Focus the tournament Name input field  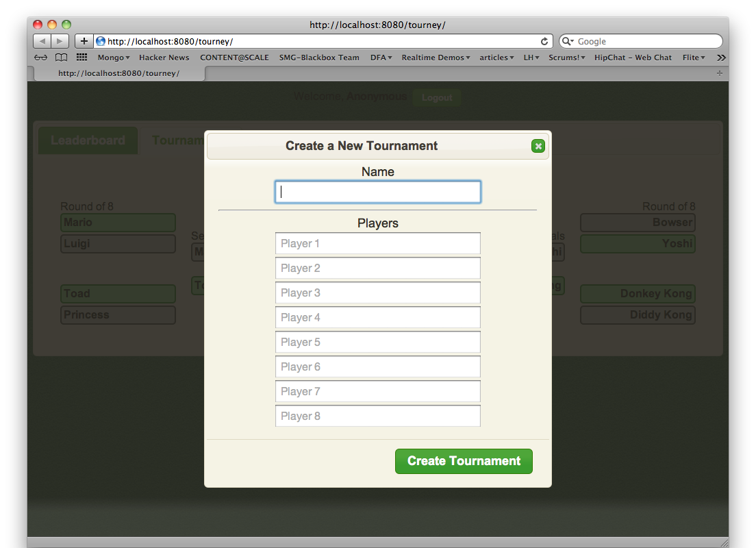coord(377,192)
